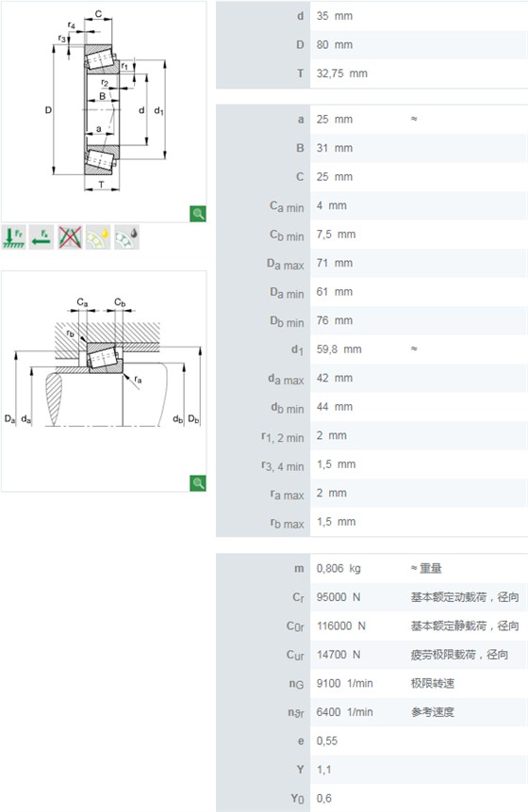Click the 0,806 kg mass value
Screen dimensions: 528x812
click(338, 568)
